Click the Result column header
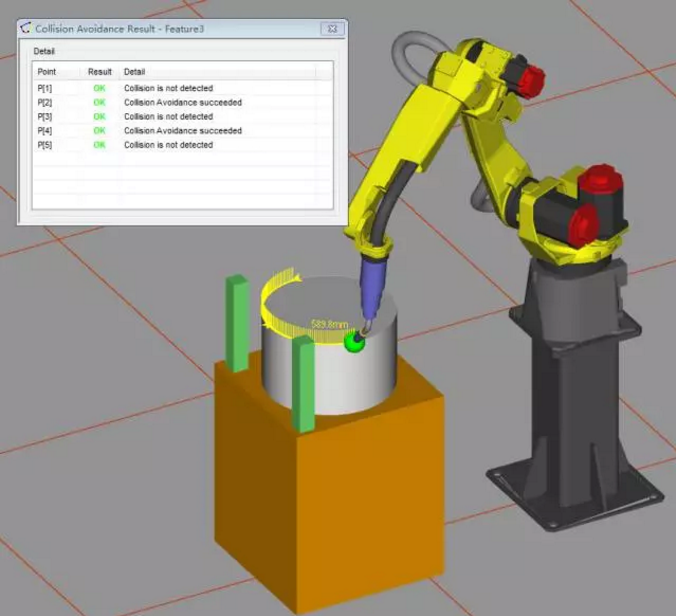The width and height of the screenshot is (676, 616). 100,72
